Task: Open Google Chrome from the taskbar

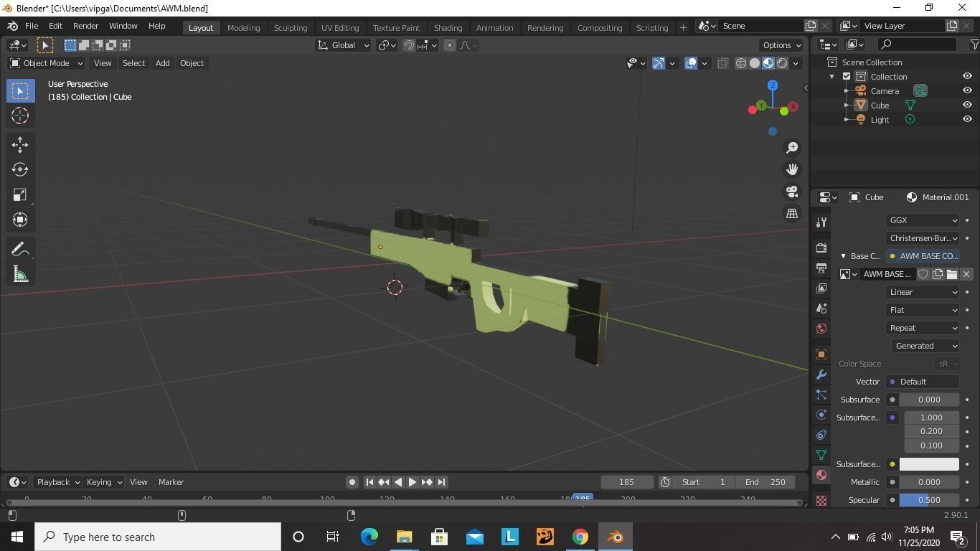Action: (580, 537)
